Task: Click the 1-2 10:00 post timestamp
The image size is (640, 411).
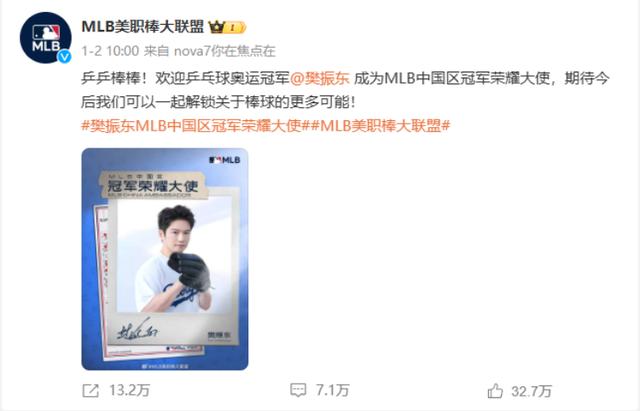Action: point(110,51)
